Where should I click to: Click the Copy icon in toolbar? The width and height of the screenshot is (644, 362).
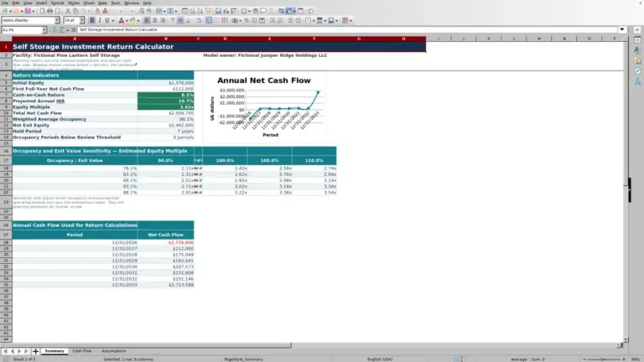tap(75, 11)
